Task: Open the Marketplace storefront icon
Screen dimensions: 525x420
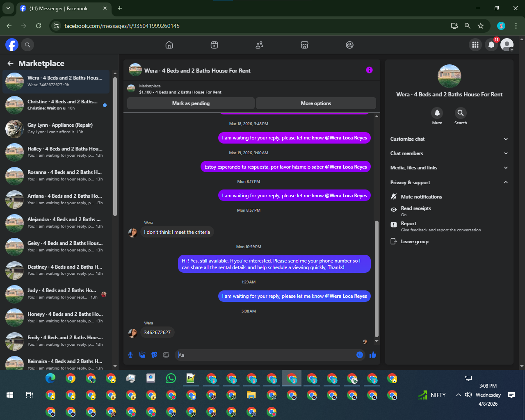Action: coord(304,45)
